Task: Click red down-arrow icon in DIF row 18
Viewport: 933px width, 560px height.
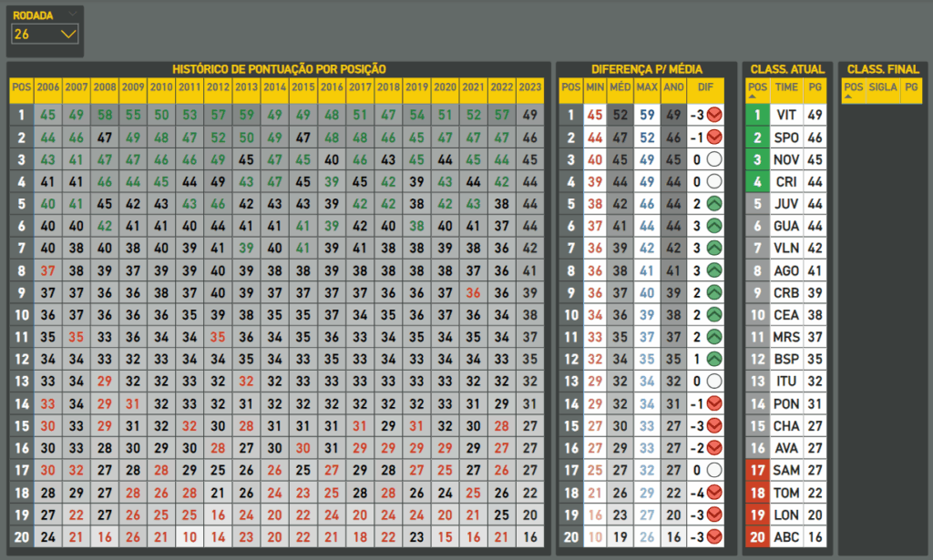Action: point(714,493)
